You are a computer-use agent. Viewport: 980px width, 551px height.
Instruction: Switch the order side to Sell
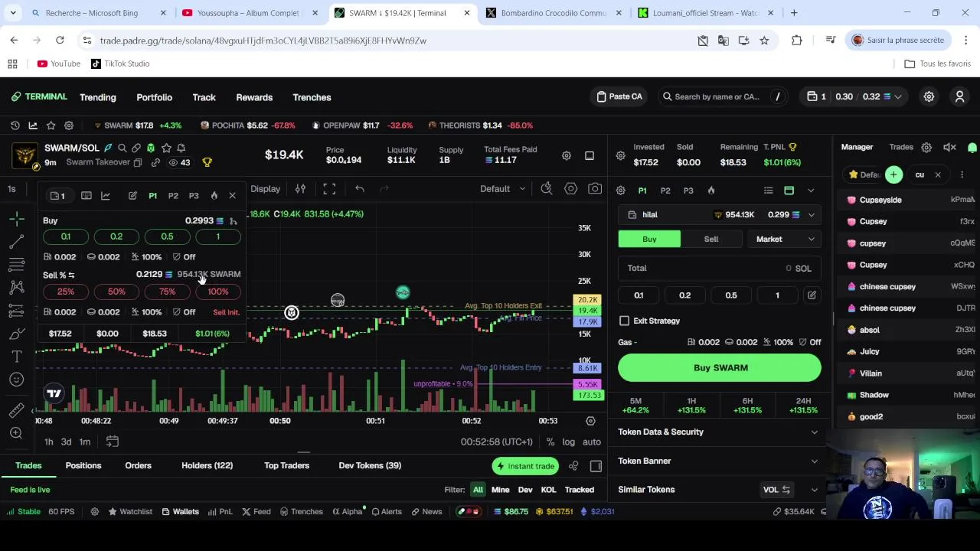[x=711, y=239]
